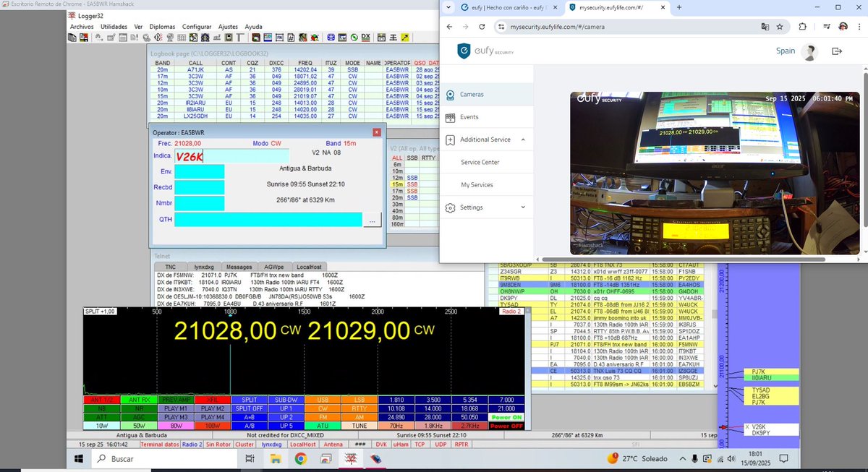The width and height of the screenshot is (868, 472).
Task: Open Service Center link
Action: pyautogui.click(x=480, y=163)
